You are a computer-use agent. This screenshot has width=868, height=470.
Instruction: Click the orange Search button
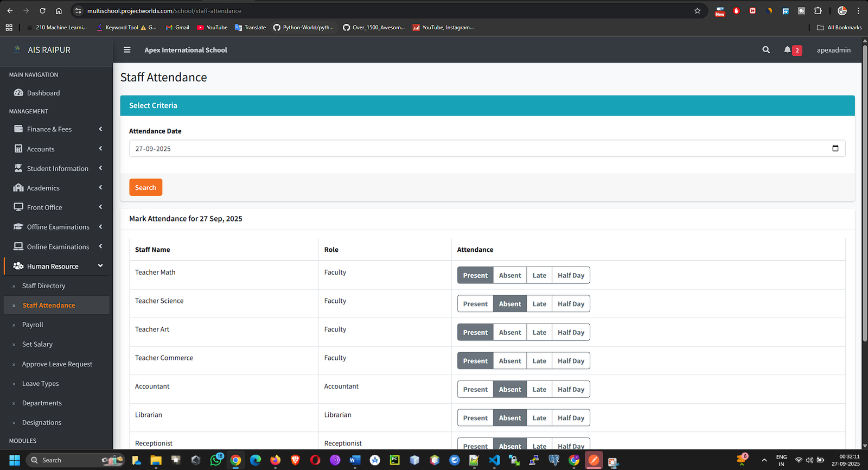(x=145, y=188)
